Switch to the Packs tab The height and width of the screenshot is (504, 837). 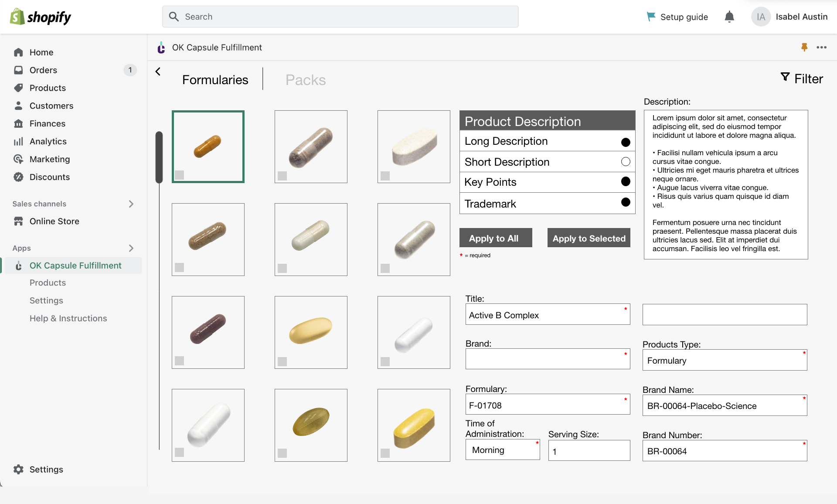(305, 80)
